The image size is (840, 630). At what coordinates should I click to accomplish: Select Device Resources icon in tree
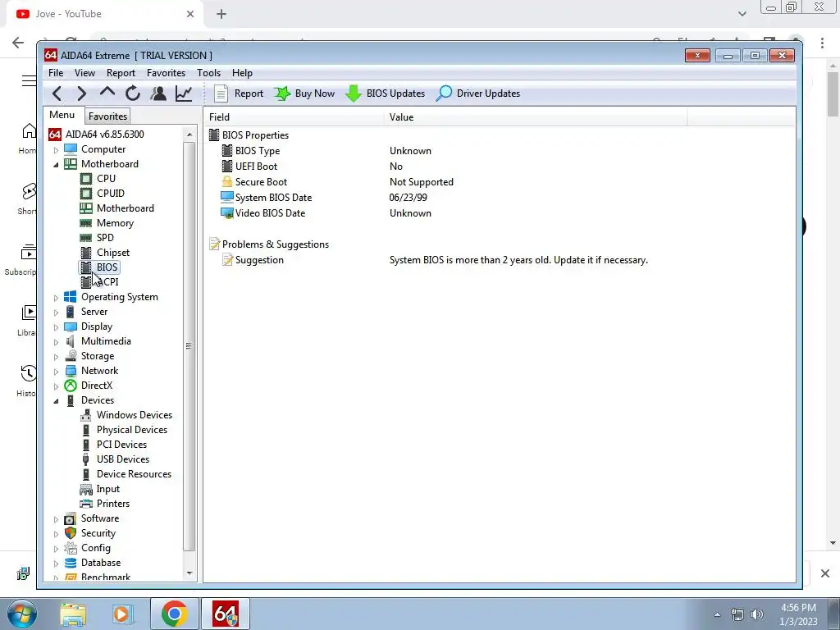(x=85, y=474)
